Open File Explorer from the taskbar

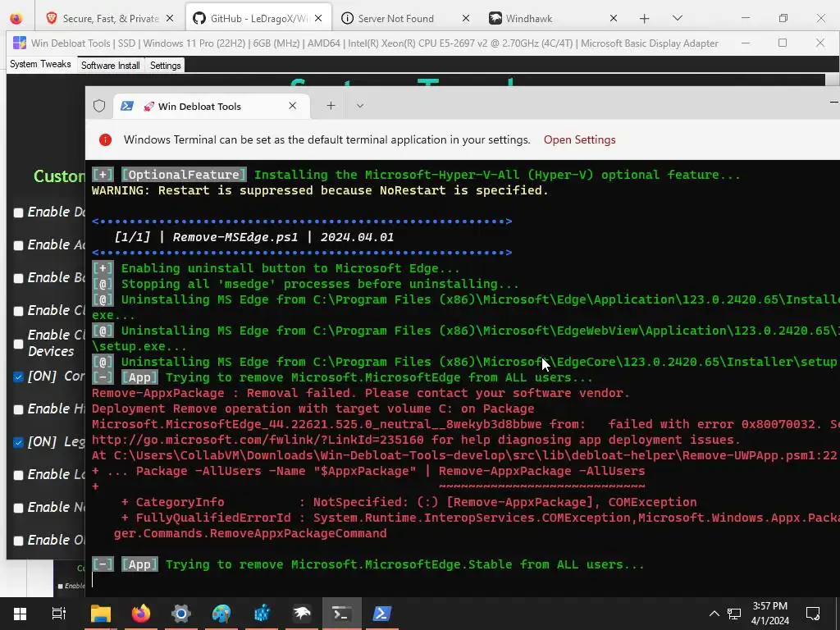tap(100, 614)
